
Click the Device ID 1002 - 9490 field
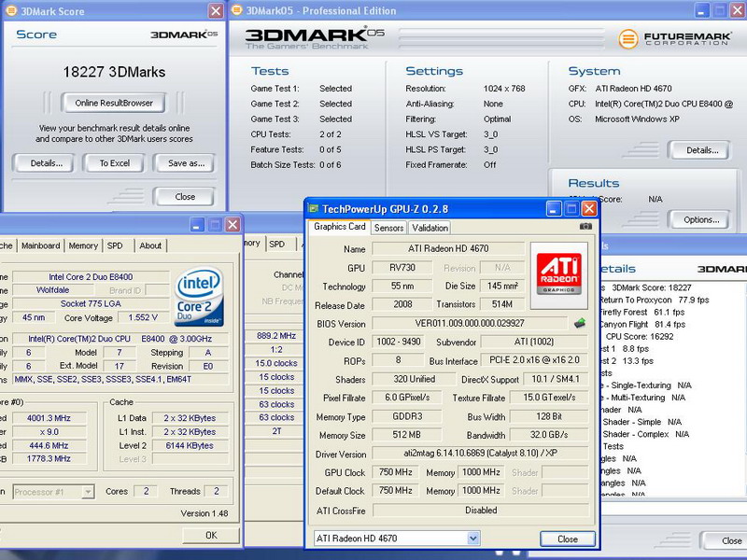point(399,342)
